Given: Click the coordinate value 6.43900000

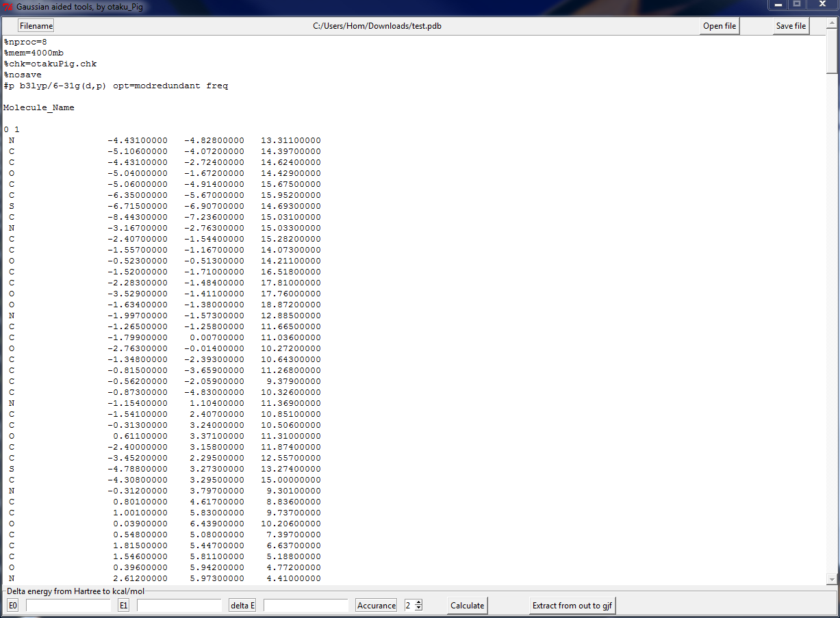Looking at the screenshot, I should (216, 524).
